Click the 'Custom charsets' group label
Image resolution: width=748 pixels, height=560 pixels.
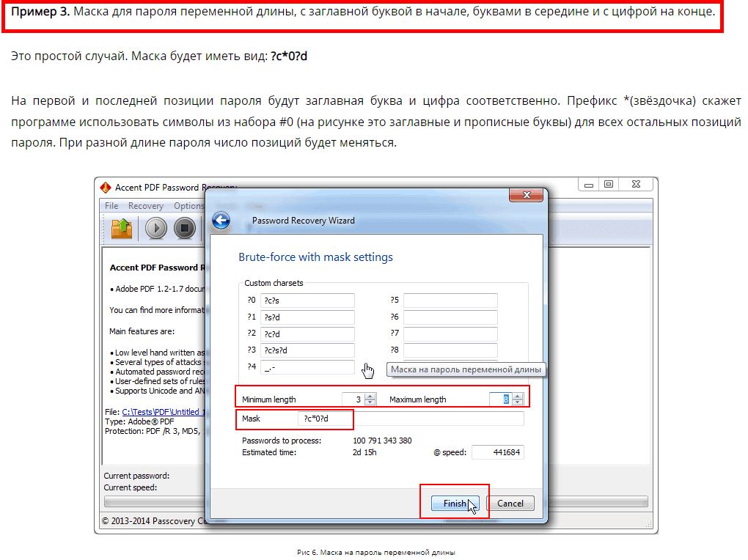tap(274, 283)
